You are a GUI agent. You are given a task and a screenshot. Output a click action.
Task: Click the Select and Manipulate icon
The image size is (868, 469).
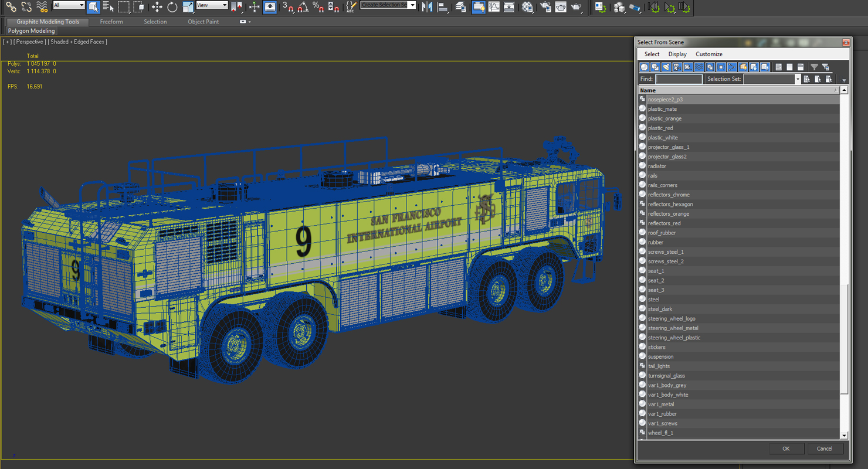[x=254, y=7]
